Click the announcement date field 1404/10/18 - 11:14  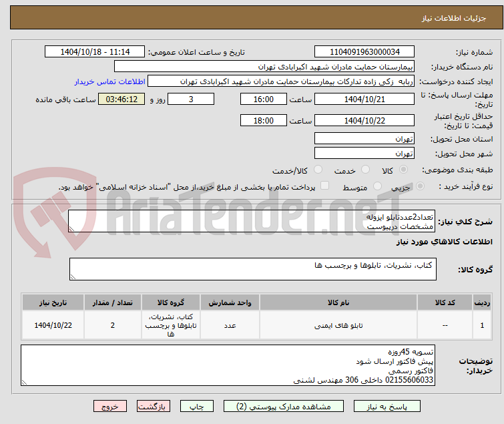coord(95,52)
